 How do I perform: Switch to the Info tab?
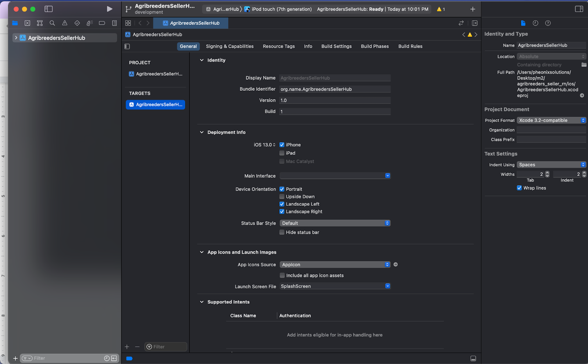(308, 46)
